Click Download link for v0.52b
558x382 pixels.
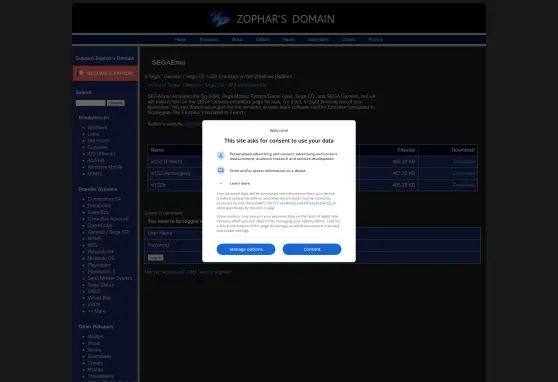point(464,185)
